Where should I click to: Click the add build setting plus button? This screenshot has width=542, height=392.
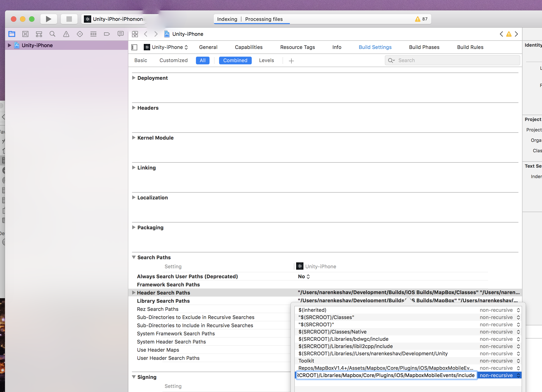291,61
